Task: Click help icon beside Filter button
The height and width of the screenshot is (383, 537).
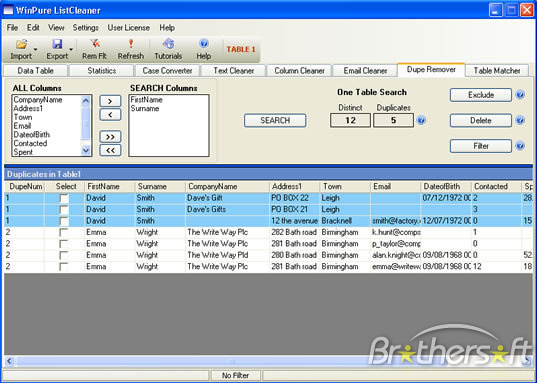Action: pyautogui.click(x=520, y=146)
